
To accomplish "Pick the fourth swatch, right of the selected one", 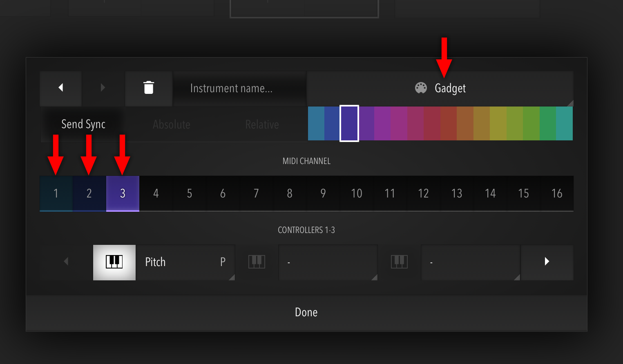I will 366,124.
